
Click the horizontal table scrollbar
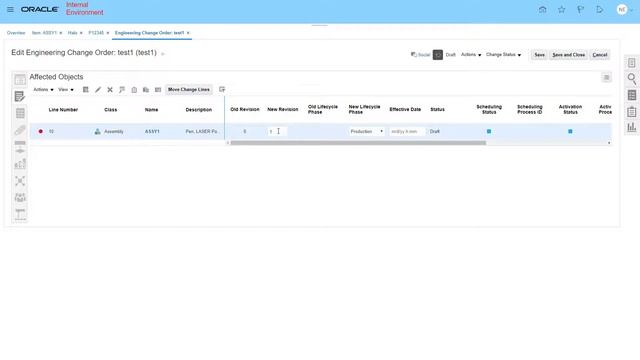[358, 143]
